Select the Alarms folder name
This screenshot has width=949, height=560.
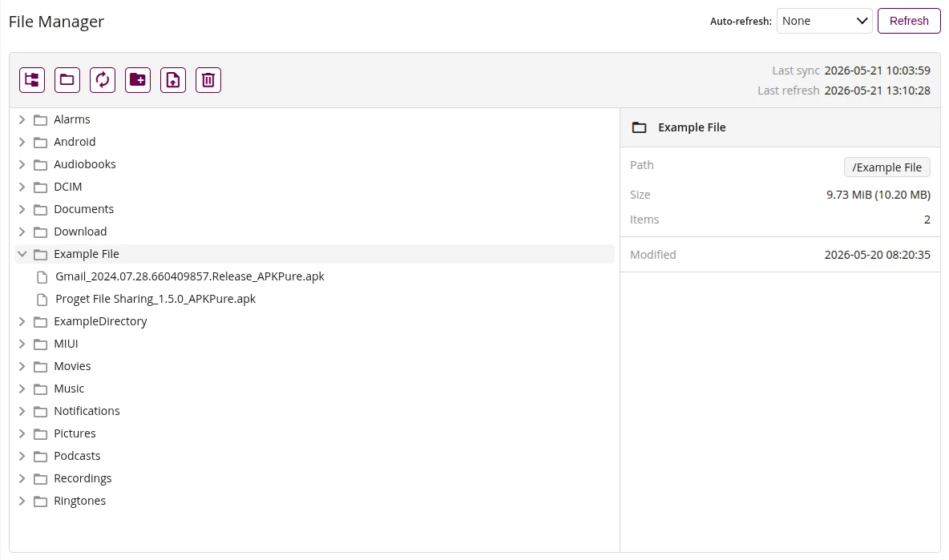pyautogui.click(x=72, y=119)
